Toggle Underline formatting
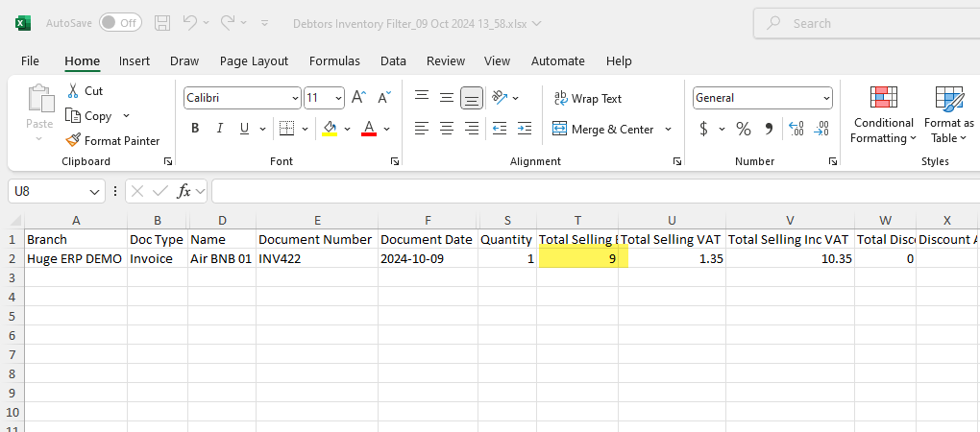 [244, 129]
